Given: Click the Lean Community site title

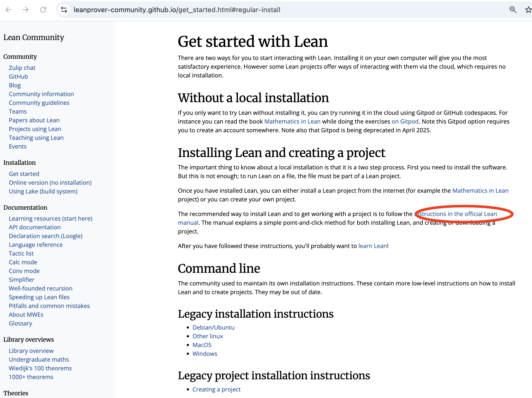Looking at the screenshot, I should [34, 37].
